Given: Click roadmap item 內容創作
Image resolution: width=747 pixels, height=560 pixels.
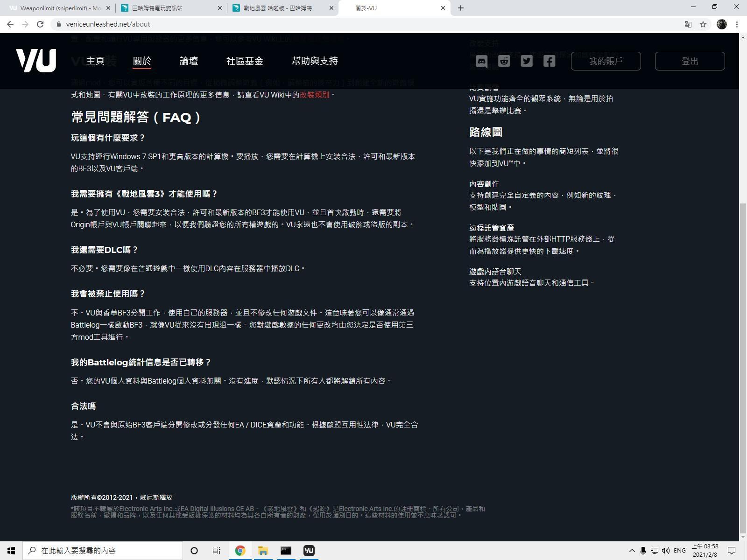Looking at the screenshot, I should [484, 184].
